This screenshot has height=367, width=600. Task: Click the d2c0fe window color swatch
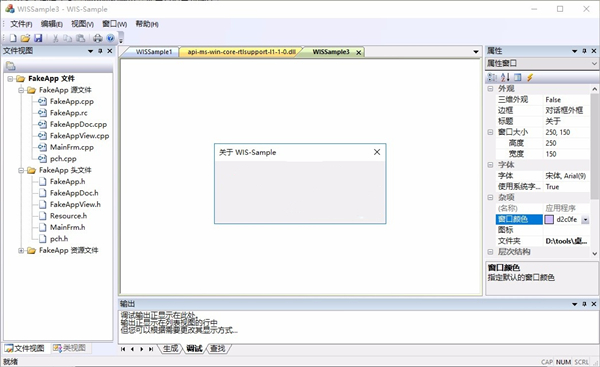(x=549, y=220)
